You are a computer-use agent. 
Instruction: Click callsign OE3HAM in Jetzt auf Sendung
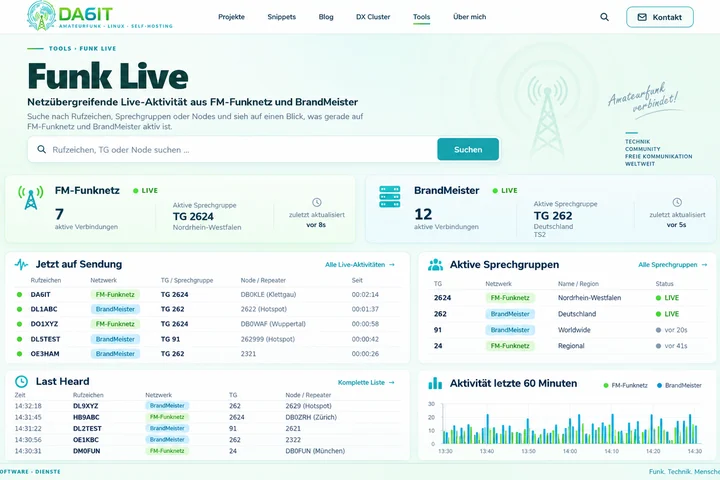coord(45,354)
